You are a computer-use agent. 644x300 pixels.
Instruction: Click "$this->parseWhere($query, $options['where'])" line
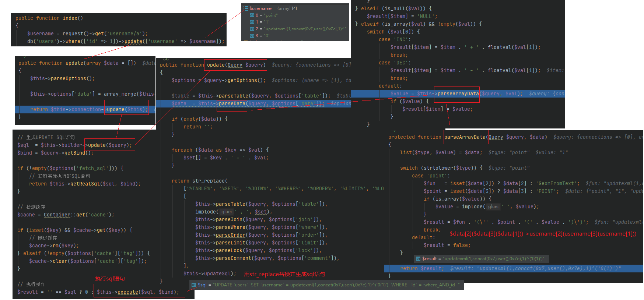(x=261, y=227)
